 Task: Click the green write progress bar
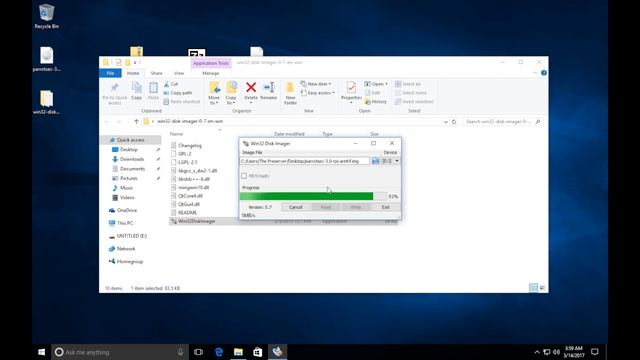tap(313, 196)
